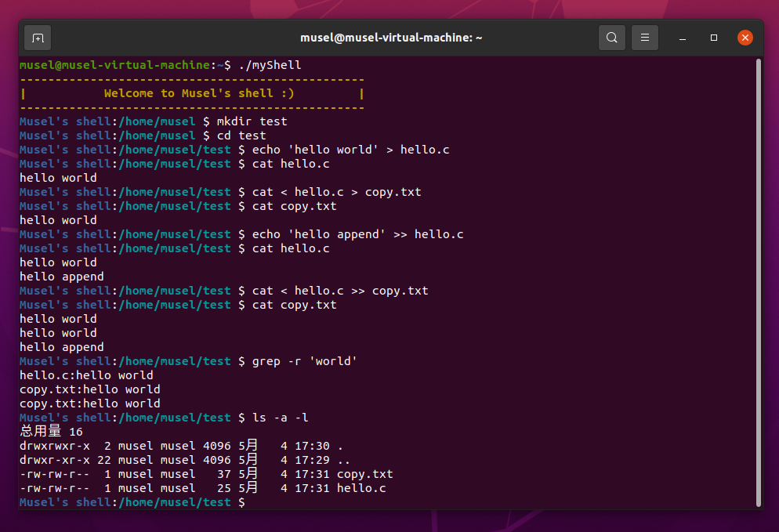This screenshot has height=532, width=779.
Task: Click the terminal vertical scrollbar
Action: tap(759, 282)
